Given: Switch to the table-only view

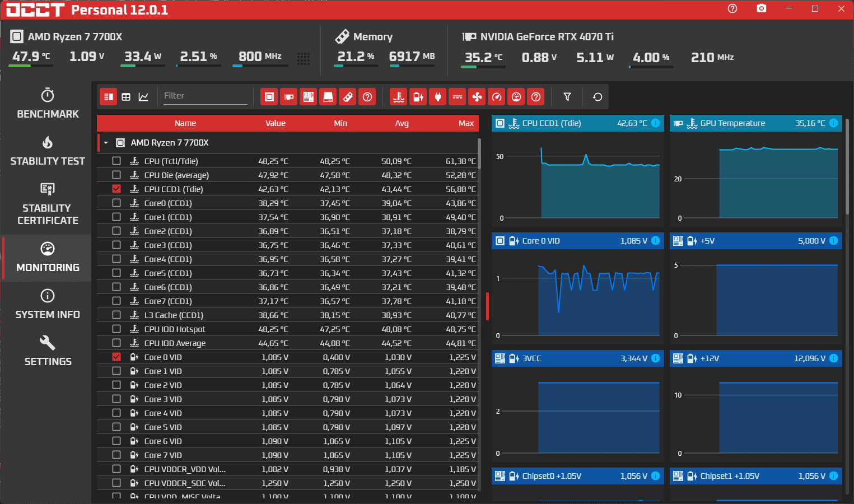Looking at the screenshot, I should (126, 97).
